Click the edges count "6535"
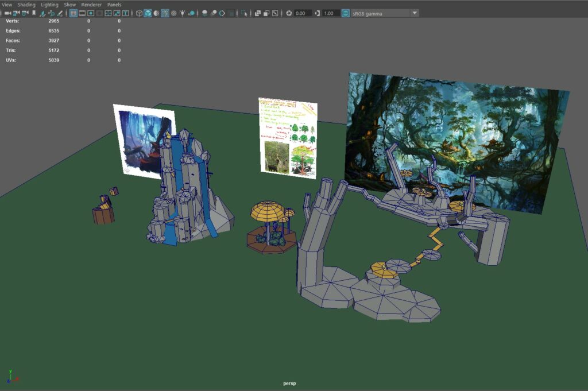 [53, 31]
